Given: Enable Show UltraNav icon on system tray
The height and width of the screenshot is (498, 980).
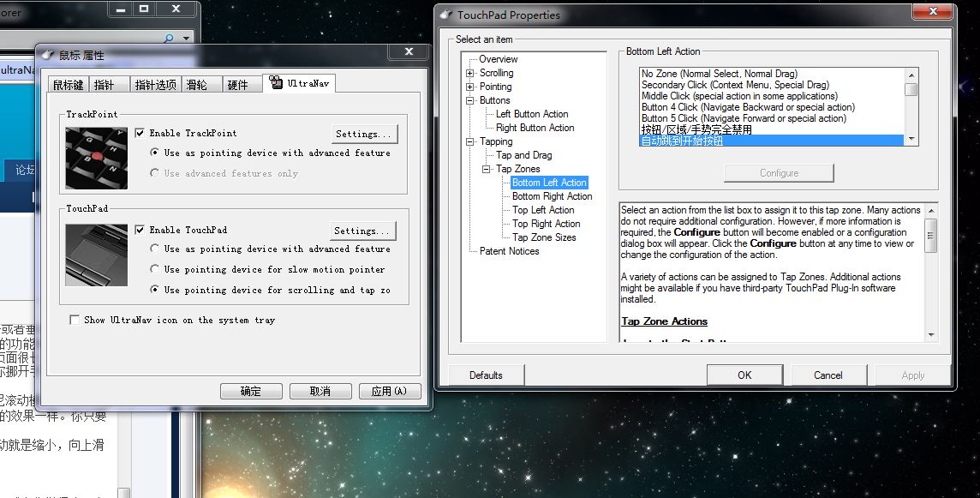Looking at the screenshot, I should [75, 320].
